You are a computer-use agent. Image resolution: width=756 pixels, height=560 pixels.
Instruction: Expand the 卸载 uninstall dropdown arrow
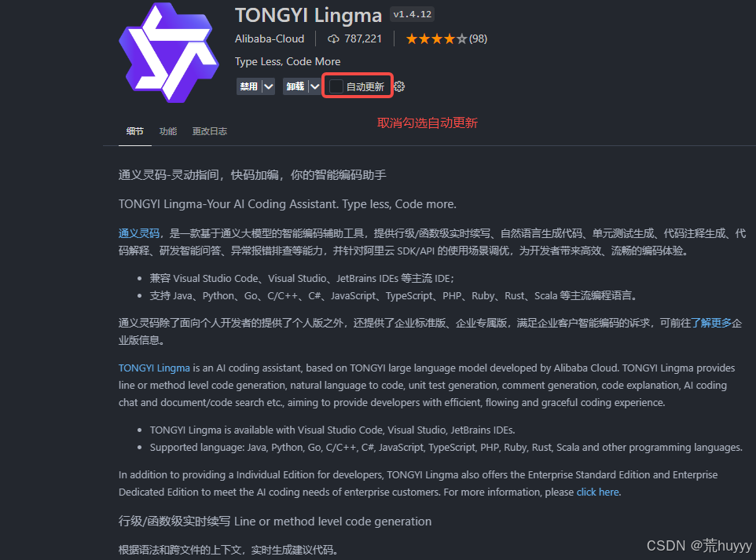tap(315, 86)
